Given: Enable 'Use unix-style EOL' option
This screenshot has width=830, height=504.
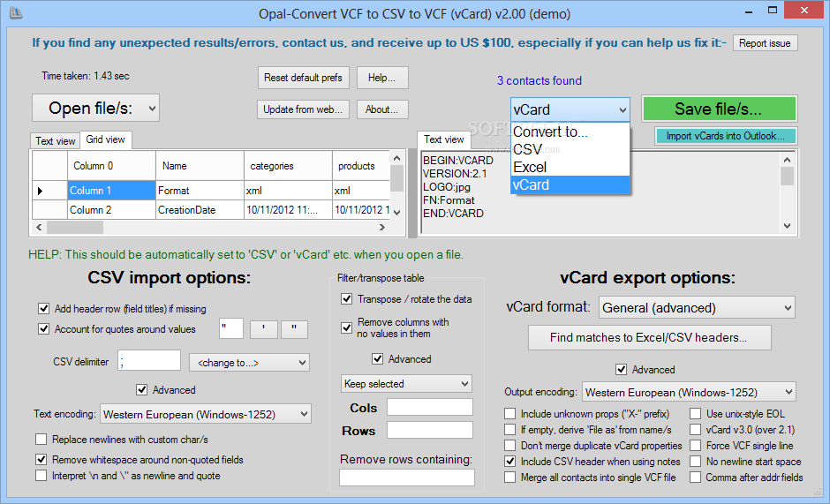Looking at the screenshot, I should (x=696, y=413).
